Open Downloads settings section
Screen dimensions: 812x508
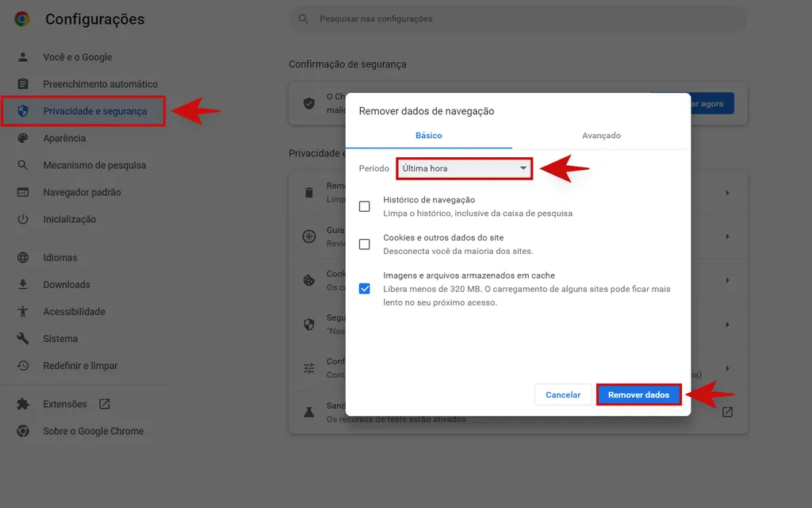click(x=67, y=285)
